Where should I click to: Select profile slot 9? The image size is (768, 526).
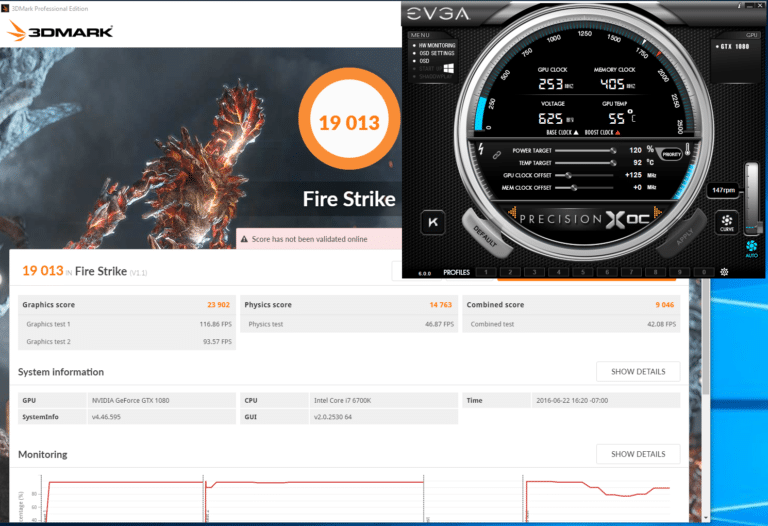click(x=680, y=272)
